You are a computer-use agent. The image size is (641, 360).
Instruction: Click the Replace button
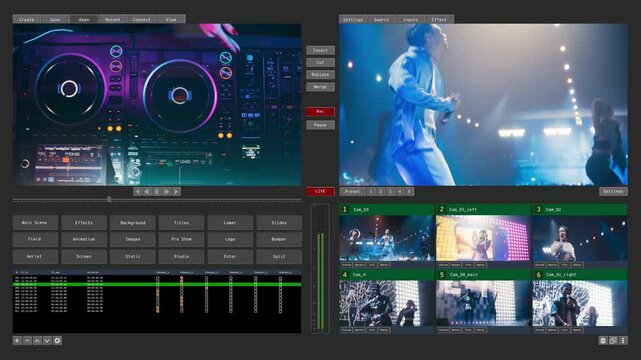(320, 75)
